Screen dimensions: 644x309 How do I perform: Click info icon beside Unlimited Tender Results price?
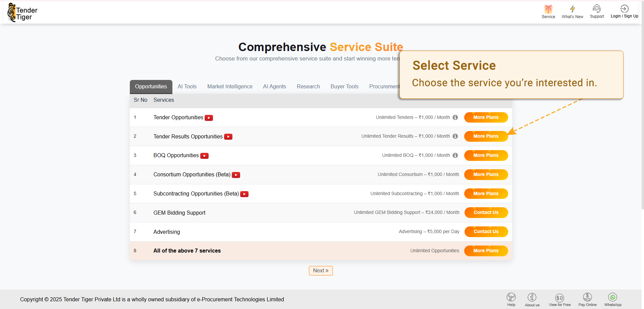455,136
